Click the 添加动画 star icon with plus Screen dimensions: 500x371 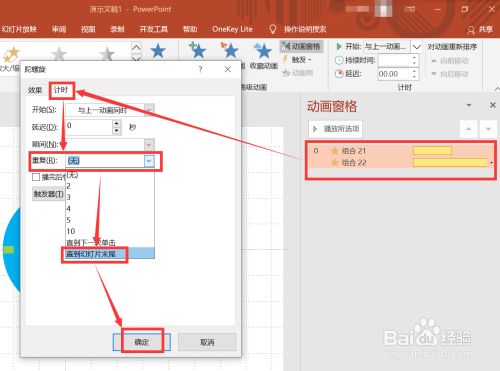198,50
